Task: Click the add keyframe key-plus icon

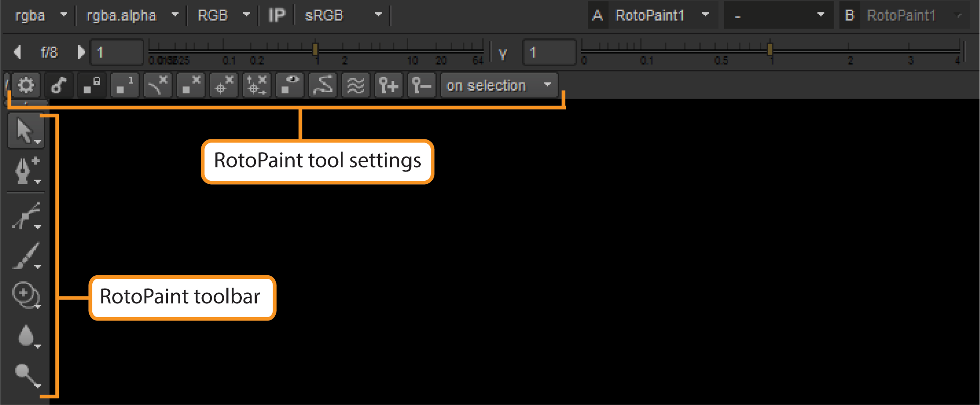Action: [389, 85]
